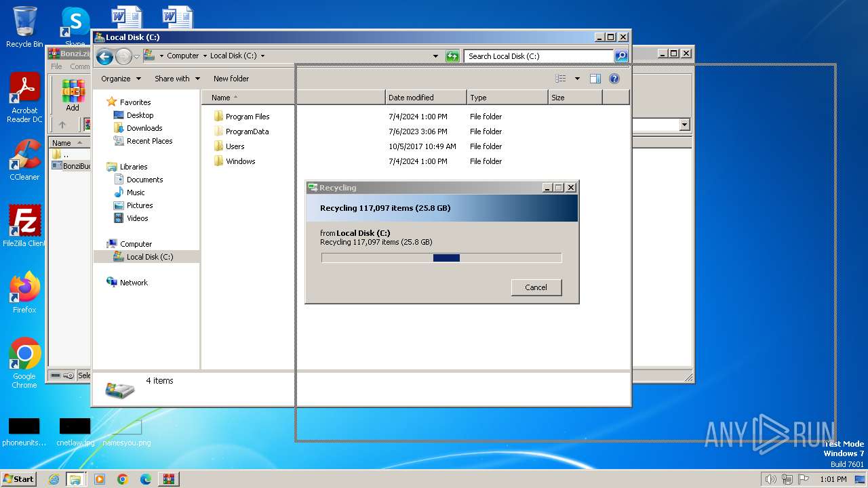This screenshot has width=868, height=488.
Task: Click the forward navigation arrow in Explorer
Action: [123, 56]
